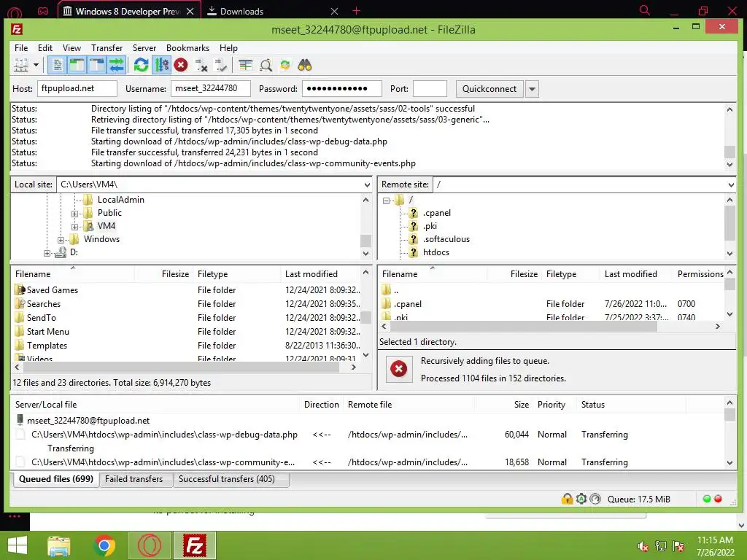This screenshot has height=560, width=747.
Task: Open the Bookmarks menu
Action: 187,48
